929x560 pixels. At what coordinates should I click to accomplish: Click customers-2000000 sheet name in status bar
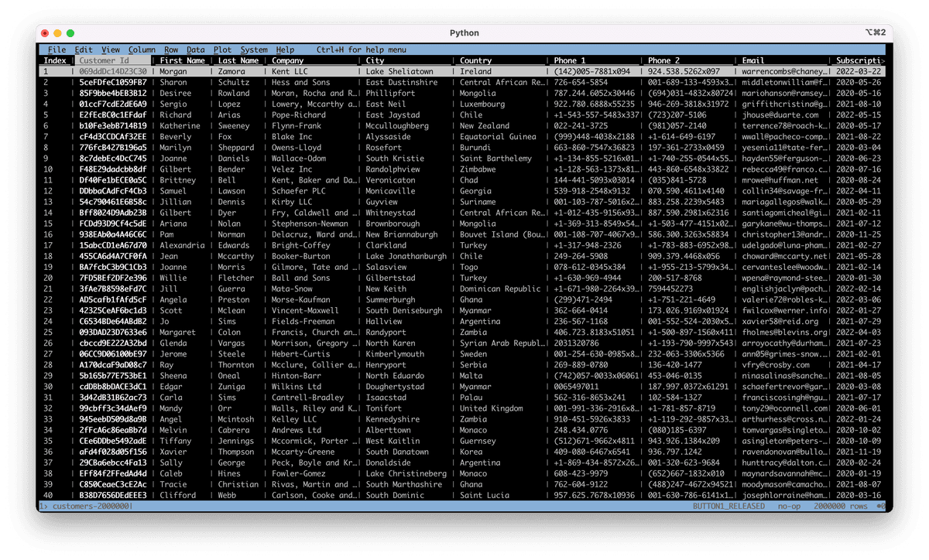[x=90, y=507]
